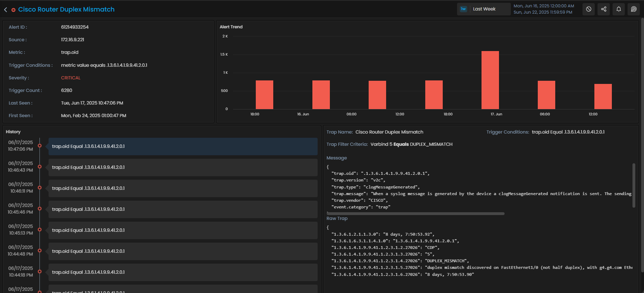644x293 pixels.
Task: Click the timeline dot for 10:46:43 PM
Action: pos(40,167)
